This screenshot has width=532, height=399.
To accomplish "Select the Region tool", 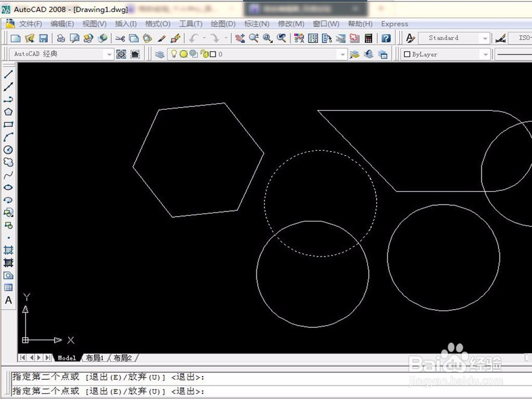I will point(8,275).
